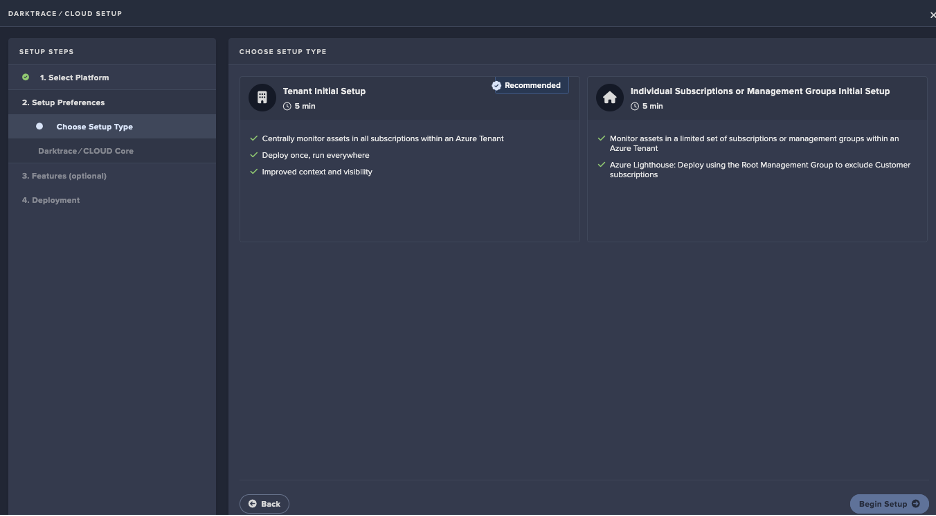Viewport: 936px width, 516px height.
Task: Select the Choose Setup Type step bullet
Action: click(40, 127)
